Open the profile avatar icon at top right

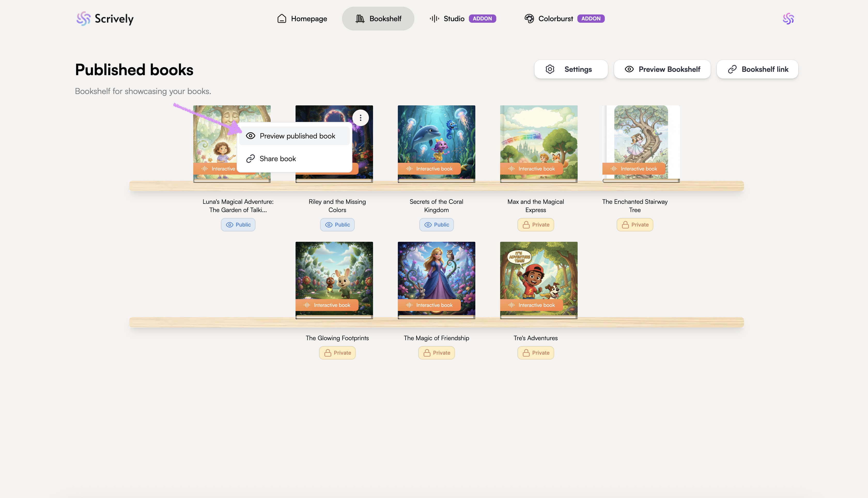[x=788, y=19]
